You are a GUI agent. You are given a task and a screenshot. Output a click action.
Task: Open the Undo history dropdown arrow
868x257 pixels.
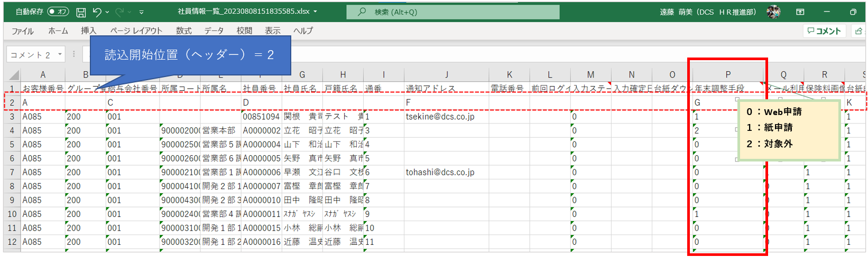pyautogui.click(x=107, y=12)
